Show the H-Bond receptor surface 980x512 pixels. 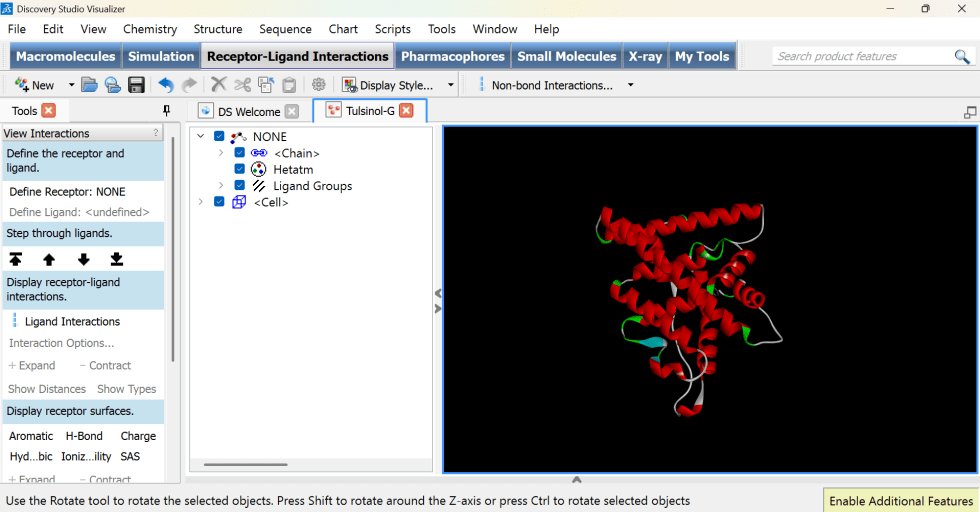point(84,436)
